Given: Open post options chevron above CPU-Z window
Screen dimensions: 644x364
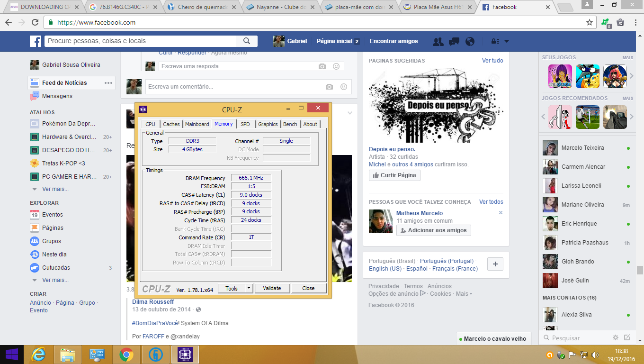Looking at the screenshot, I should click(x=350, y=113).
